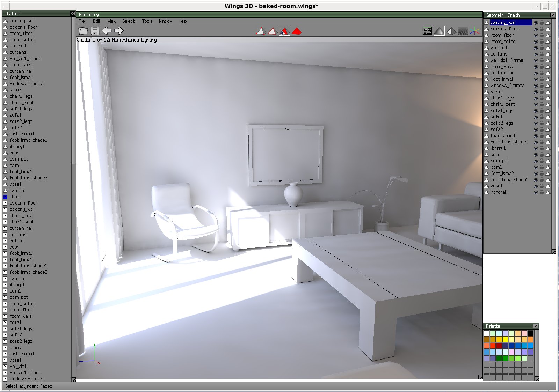
Task: Pick the yellow swatch in Palette
Action: pos(505,340)
